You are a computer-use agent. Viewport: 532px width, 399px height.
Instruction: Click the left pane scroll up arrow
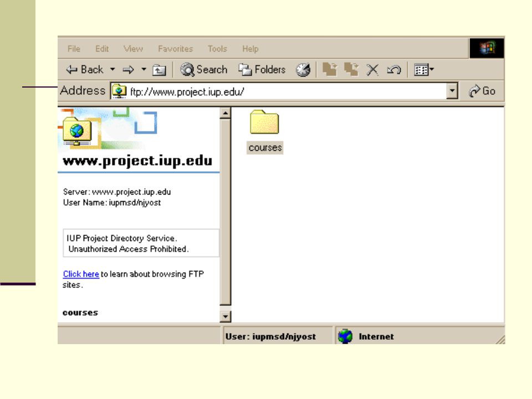point(226,113)
